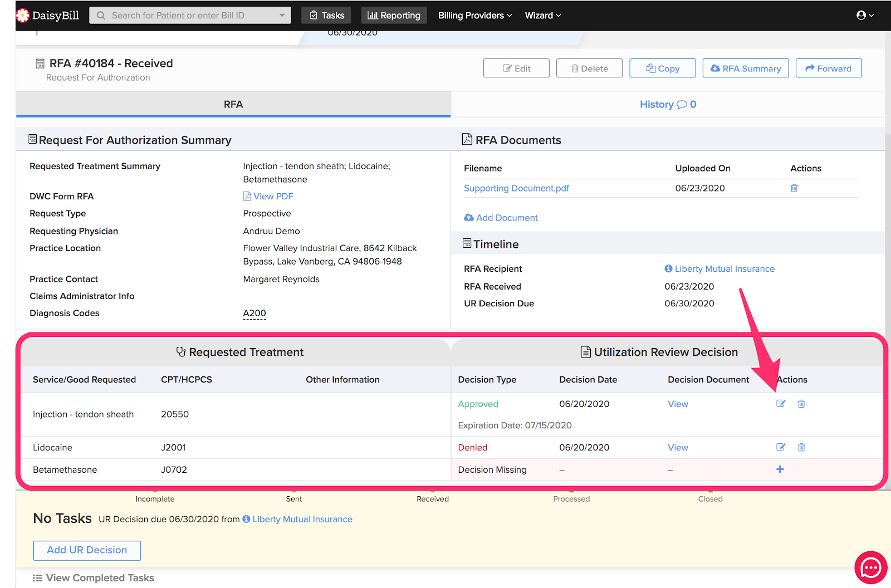
Task: Add decision for Betamethasone with plus icon
Action: pos(780,469)
